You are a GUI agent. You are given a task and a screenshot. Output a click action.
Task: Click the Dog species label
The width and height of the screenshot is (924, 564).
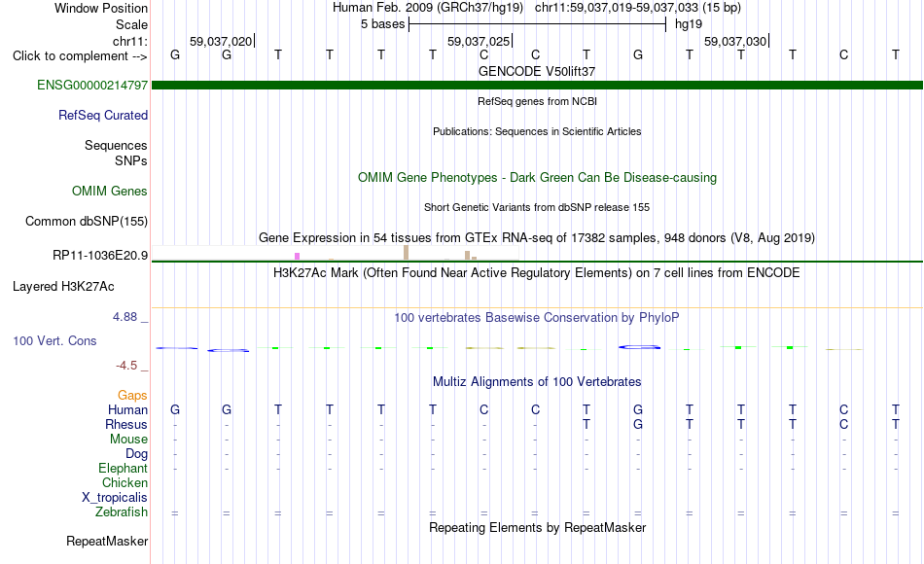click(x=136, y=454)
